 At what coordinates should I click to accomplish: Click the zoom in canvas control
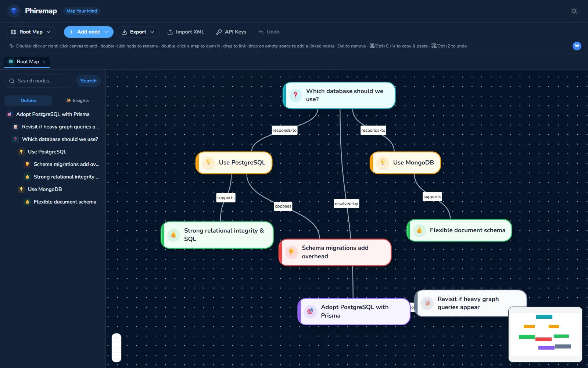116,338
